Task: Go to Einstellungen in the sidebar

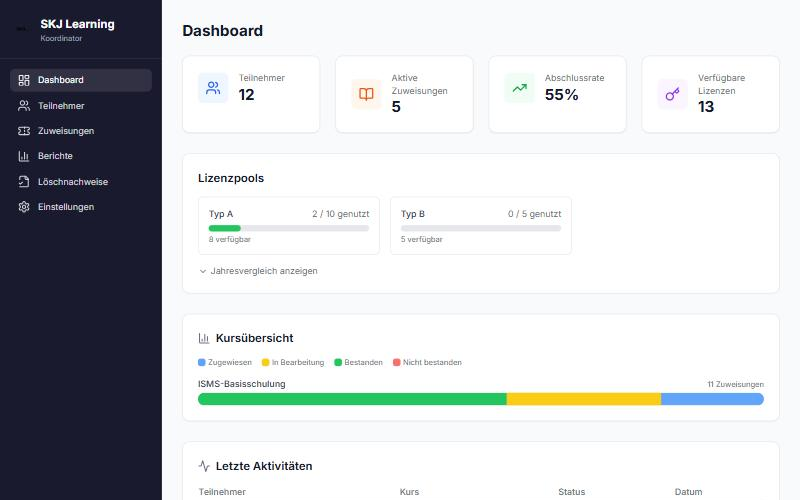Action: tap(81, 207)
